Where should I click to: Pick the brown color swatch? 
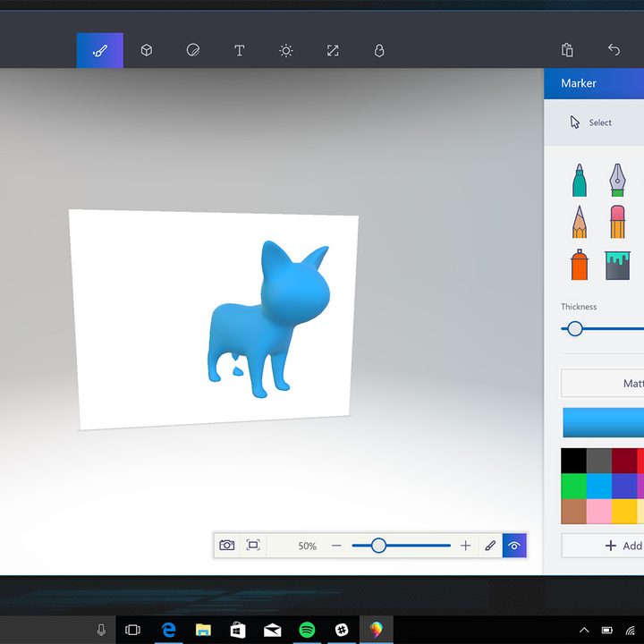click(x=573, y=512)
